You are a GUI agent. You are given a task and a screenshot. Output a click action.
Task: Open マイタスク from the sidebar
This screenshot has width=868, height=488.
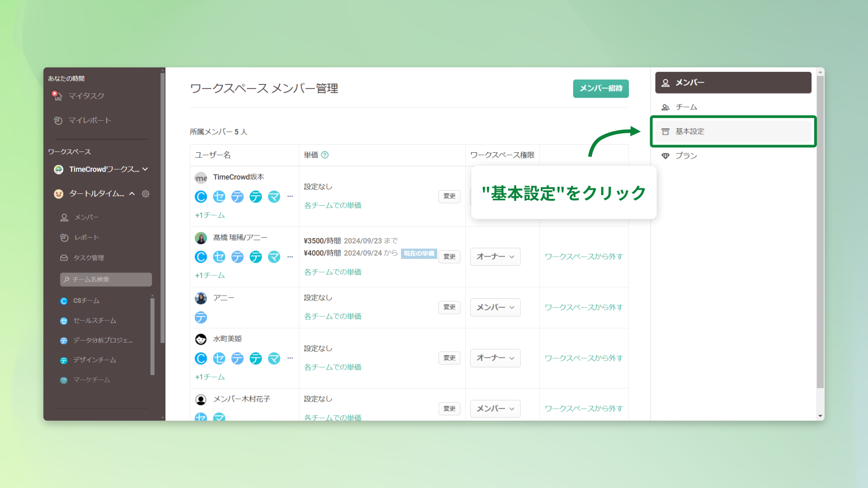[x=86, y=96]
